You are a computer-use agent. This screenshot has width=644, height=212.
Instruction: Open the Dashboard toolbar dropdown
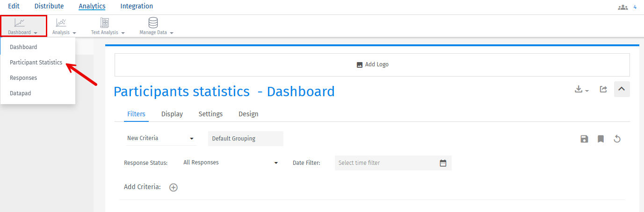coord(23,26)
